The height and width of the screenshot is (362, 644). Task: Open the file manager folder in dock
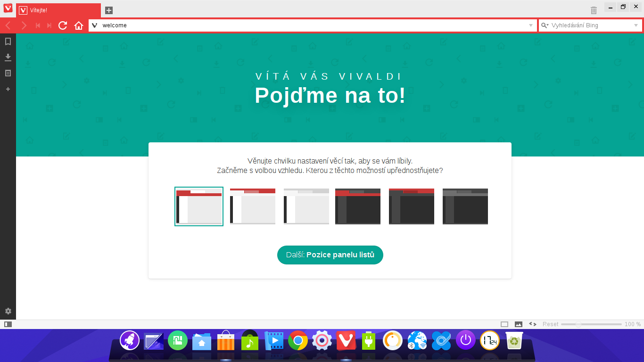202,341
